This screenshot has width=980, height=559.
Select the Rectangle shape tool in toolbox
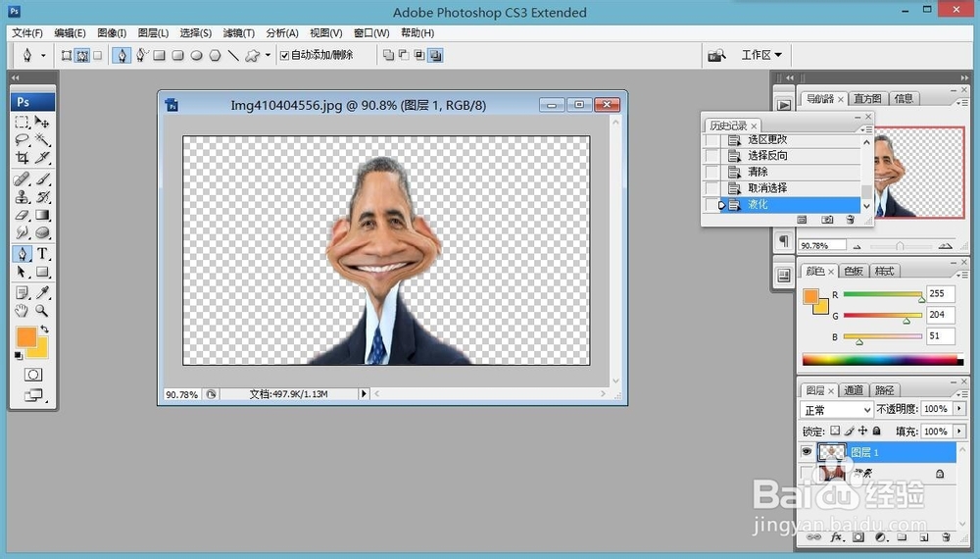pyautogui.click(x=42, y=272)
